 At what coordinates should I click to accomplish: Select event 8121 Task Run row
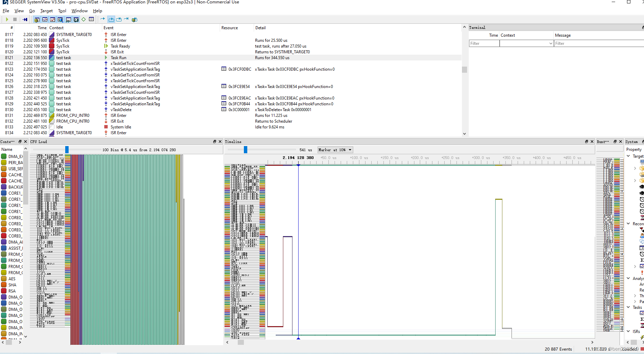231,58
